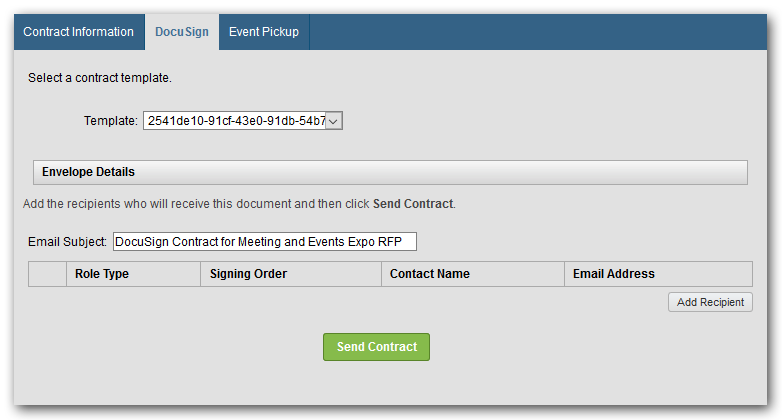Viewport: 782px width, 420px height.
Task: Click the "Select a contract template." text
Action: tap(100, 77)
